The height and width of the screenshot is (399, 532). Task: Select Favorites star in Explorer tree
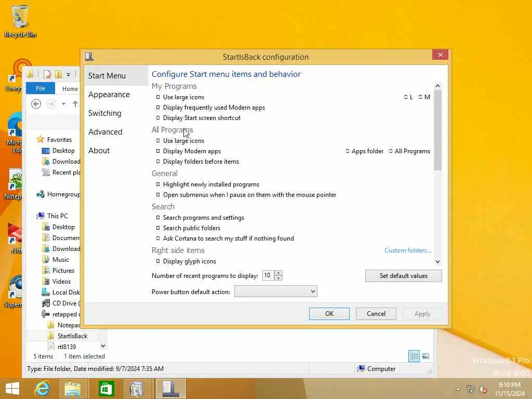(41, 139)
